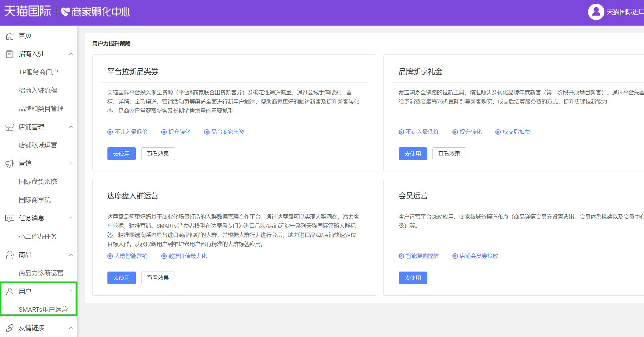Click the 会员运营 card title

point(413,196)
